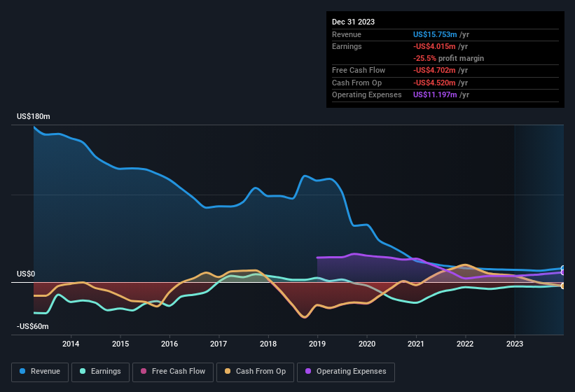The height and width of the screenshot is (392, 575).
Task: Toggle the Operating Expenses legend button
Action: coord(345,372)
